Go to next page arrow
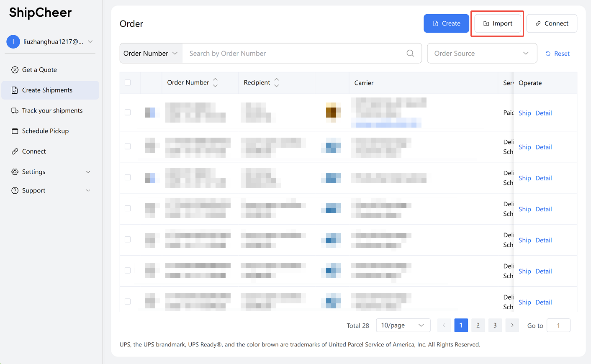Screen dimensions: 591x364 coord(512,326)
